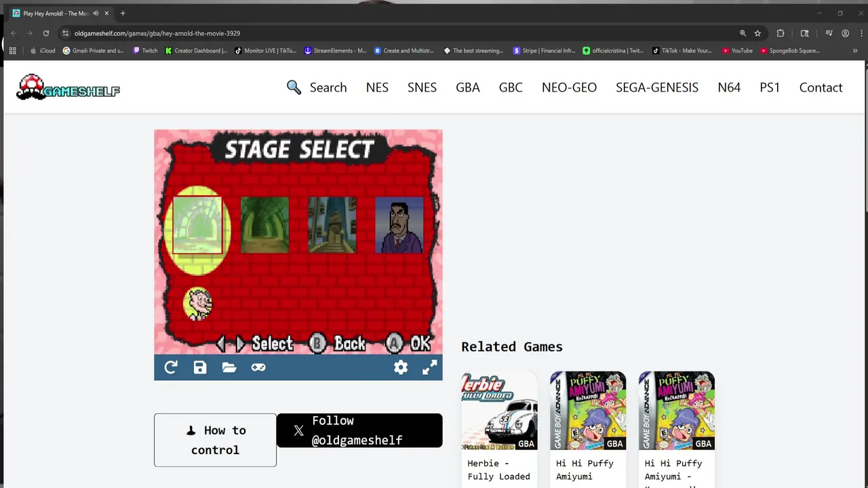This screenshot has width=868, height=488.
Task: Select the mustached man fourth stage thumbnail
Action: [399, 225]
